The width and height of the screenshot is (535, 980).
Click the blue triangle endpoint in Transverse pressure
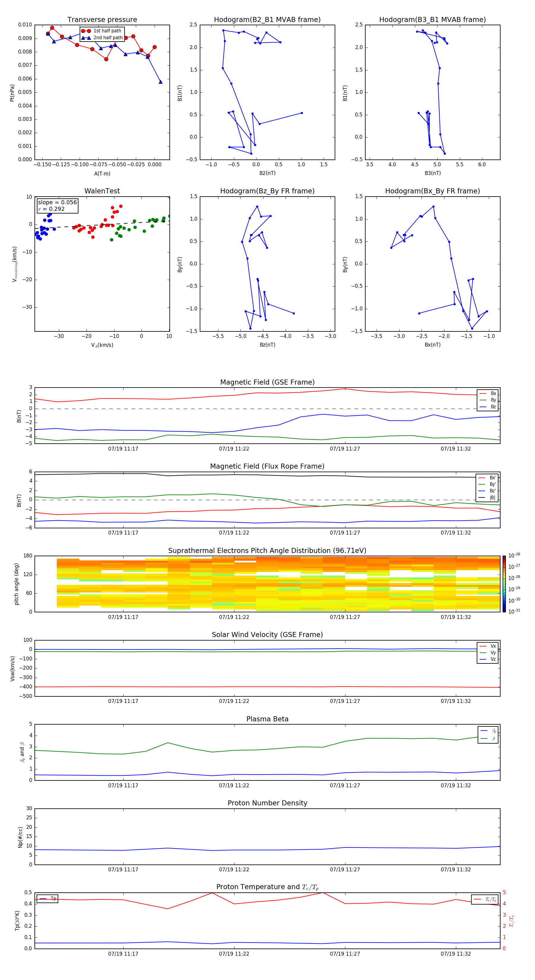pyautogui.click(x=160, y=82)
